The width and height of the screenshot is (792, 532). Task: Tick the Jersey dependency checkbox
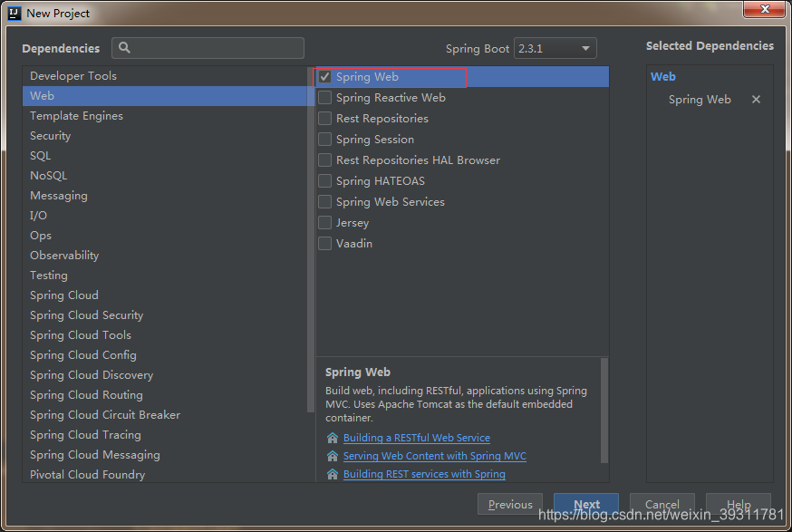[324, 223]
